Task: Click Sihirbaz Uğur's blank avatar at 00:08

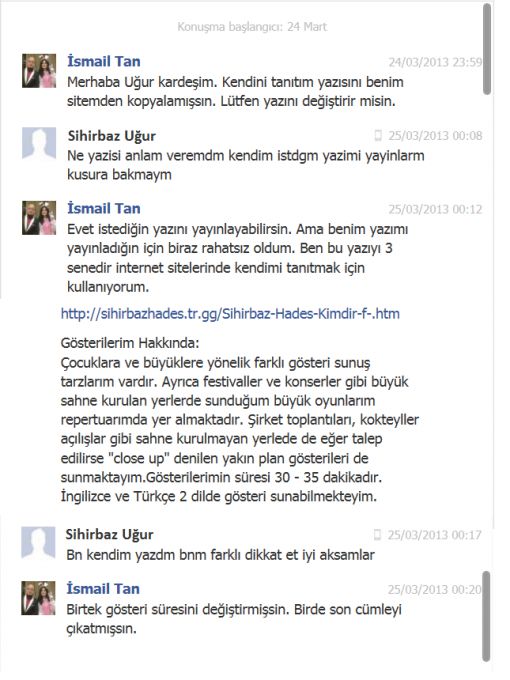Action: tap(39, 144)
